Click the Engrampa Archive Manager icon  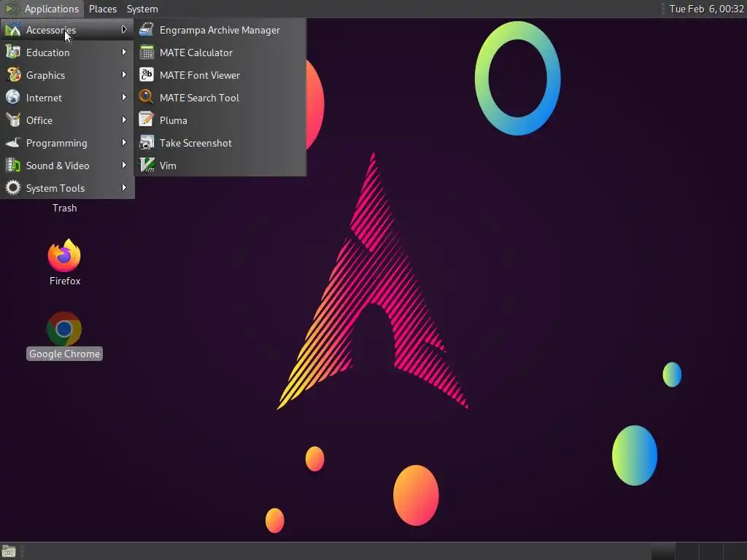click(146, 29)
